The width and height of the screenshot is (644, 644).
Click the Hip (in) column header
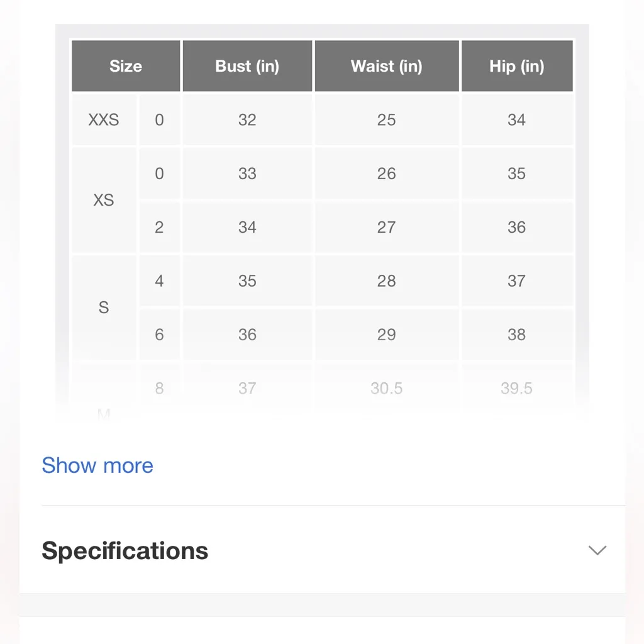(517, 65)
